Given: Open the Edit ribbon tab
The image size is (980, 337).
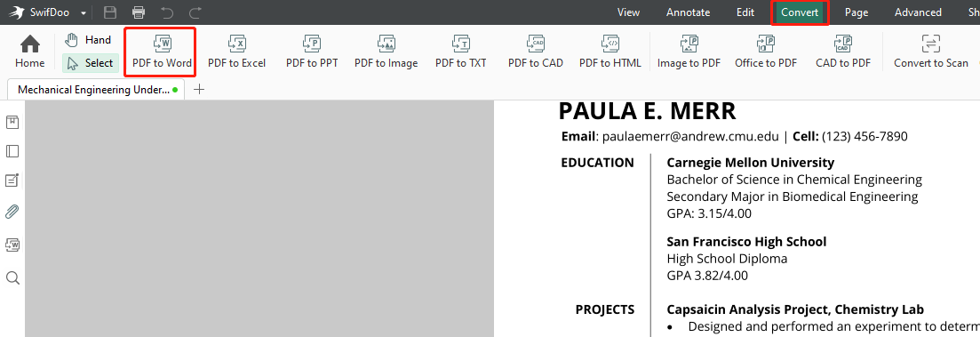Looking at the screenshot, I should [x=745, y=12].
